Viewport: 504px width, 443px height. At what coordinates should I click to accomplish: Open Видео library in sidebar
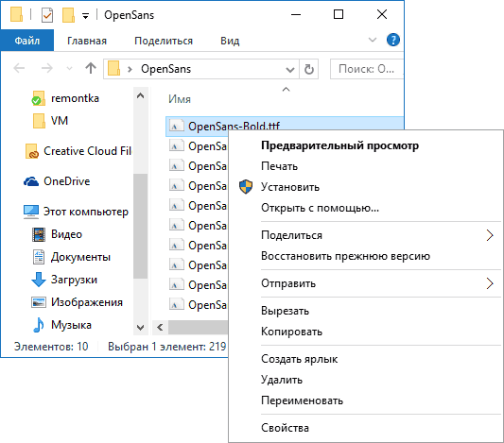66,234
